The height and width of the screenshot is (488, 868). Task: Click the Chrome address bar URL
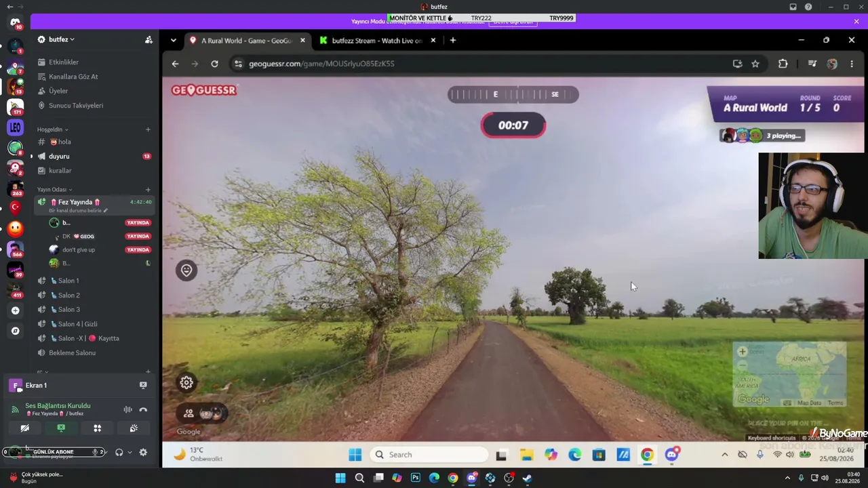tap(321, 64)
